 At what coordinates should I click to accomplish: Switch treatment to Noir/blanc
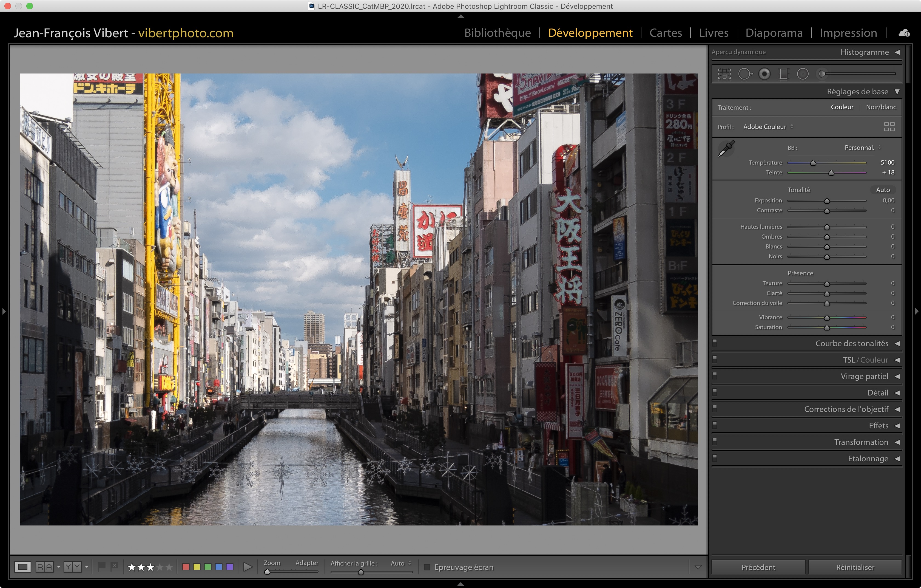880,107
